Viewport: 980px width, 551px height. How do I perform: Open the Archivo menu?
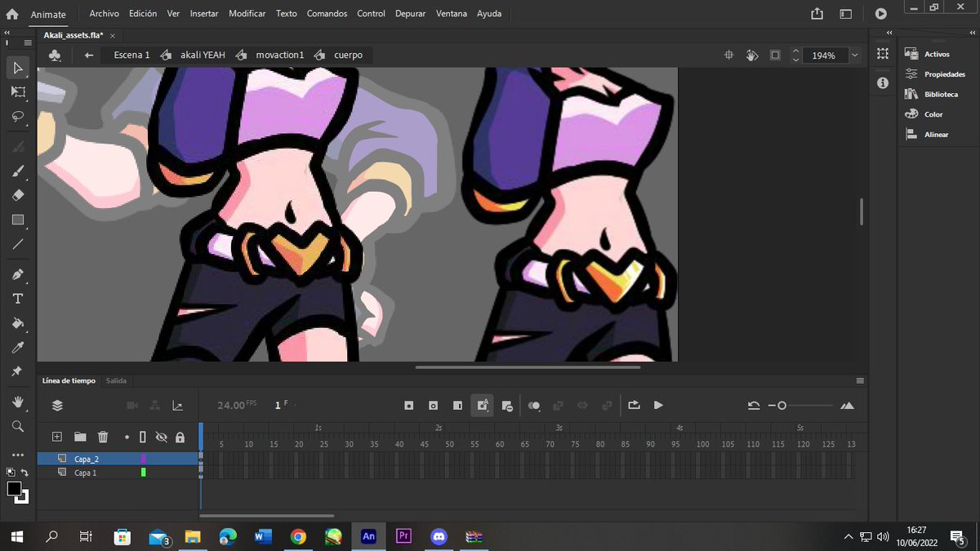[104, 14]
